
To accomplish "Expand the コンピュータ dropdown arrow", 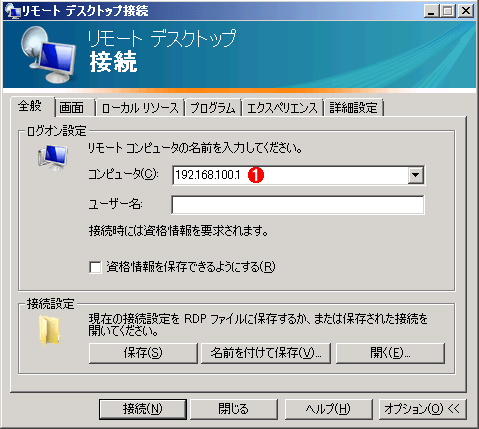I will pos(416,175).
